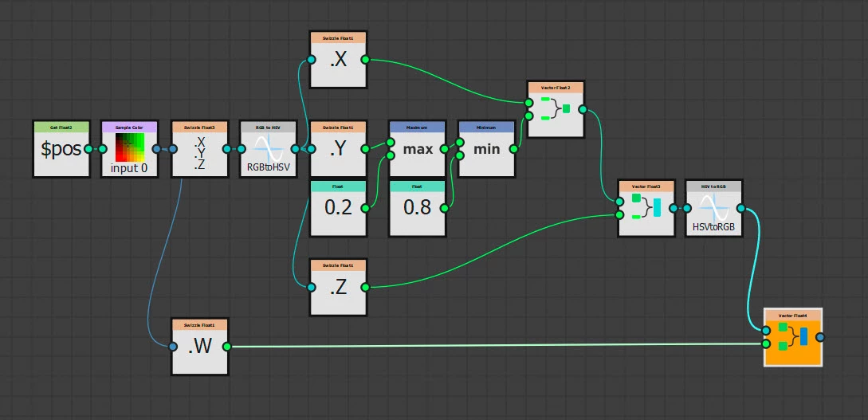Click the max node upper input connector

(391, 142)
